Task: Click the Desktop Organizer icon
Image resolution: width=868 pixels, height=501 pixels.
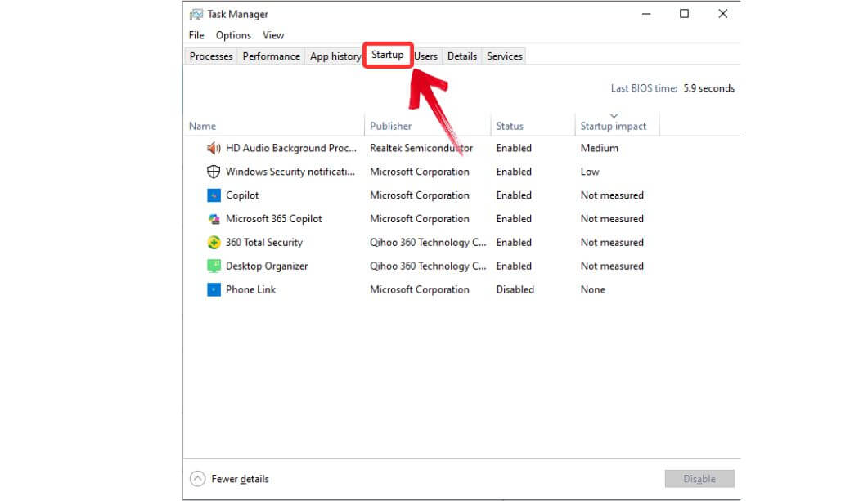Action: [213, 266]
